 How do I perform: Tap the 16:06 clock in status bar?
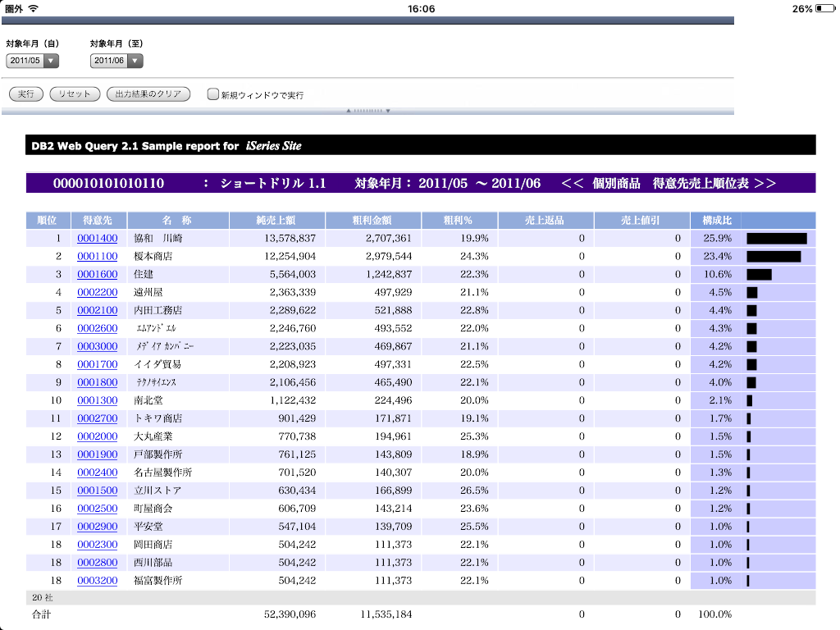pos(420,8)
